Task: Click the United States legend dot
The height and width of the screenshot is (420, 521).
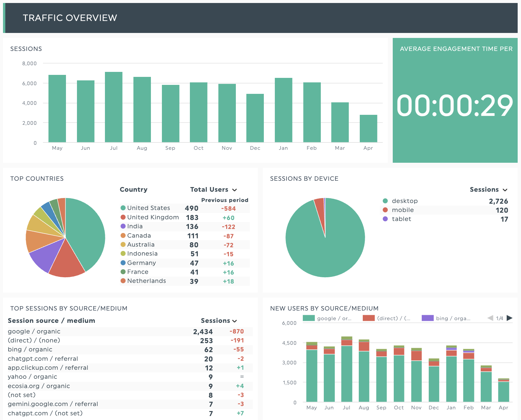Action: 123,208
